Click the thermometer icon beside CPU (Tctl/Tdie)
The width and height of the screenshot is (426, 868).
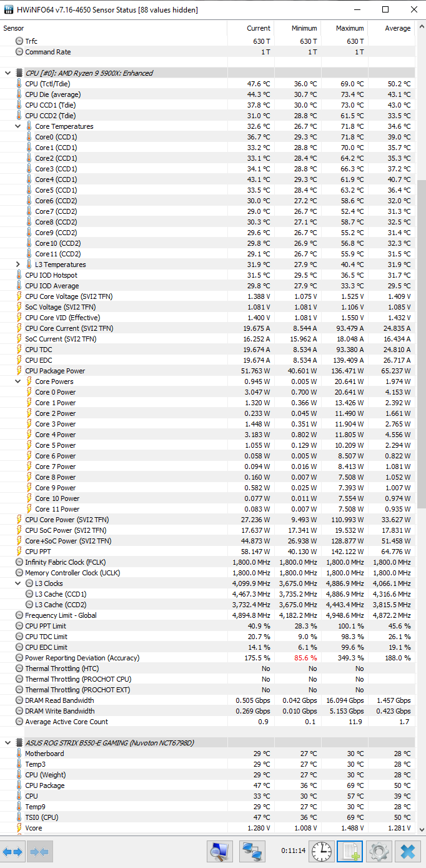tap(19, 84)
